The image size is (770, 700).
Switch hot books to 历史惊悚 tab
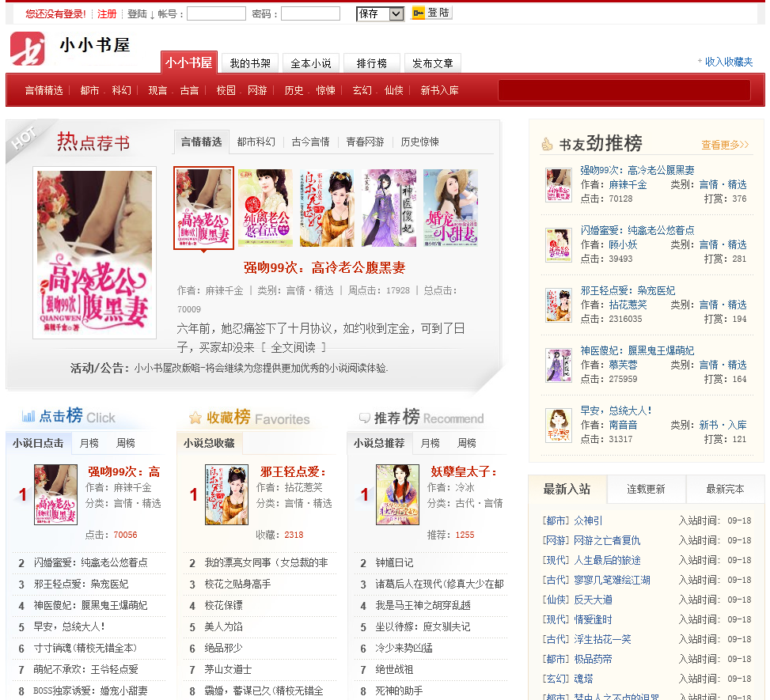419,142
